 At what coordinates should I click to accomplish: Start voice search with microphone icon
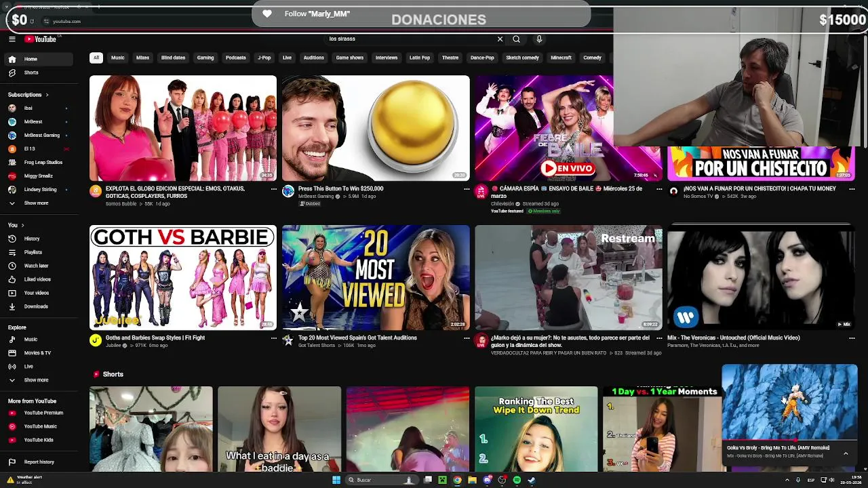pos(539,39)
